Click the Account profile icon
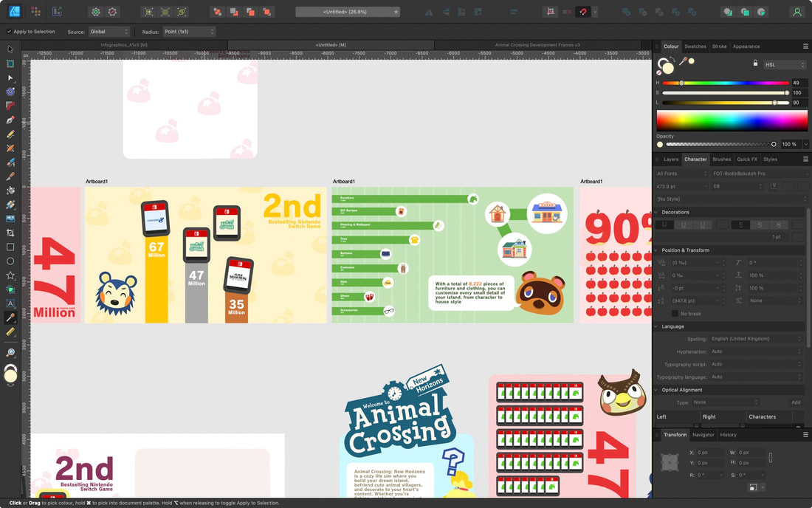This screenshot has width=812, height=508. pos(797,12)
